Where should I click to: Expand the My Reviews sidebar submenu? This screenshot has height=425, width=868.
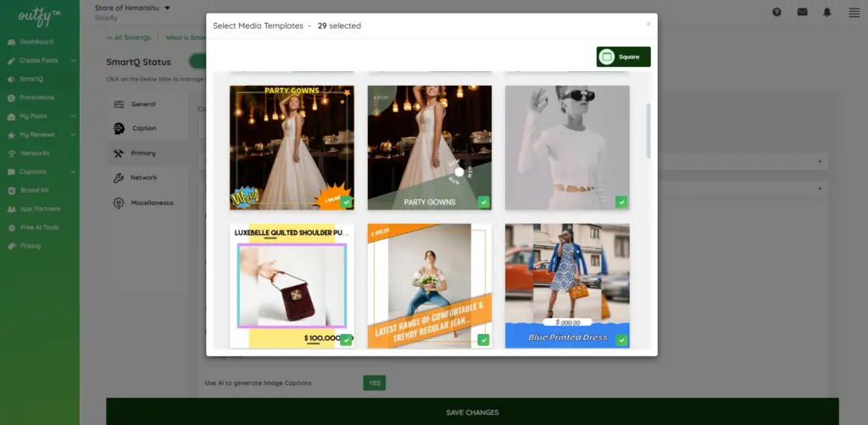tap(74, 135)
